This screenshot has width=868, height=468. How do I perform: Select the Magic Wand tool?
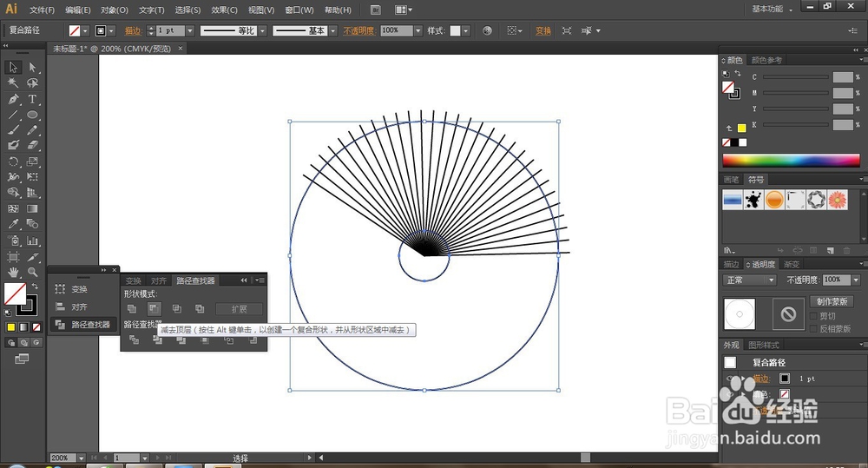point(13,83)
